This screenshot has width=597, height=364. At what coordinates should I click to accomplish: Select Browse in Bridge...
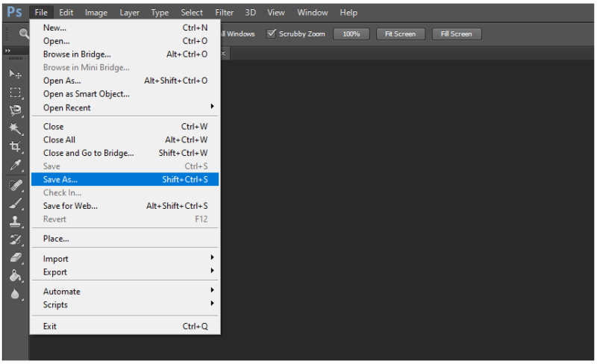coord(125,54)
